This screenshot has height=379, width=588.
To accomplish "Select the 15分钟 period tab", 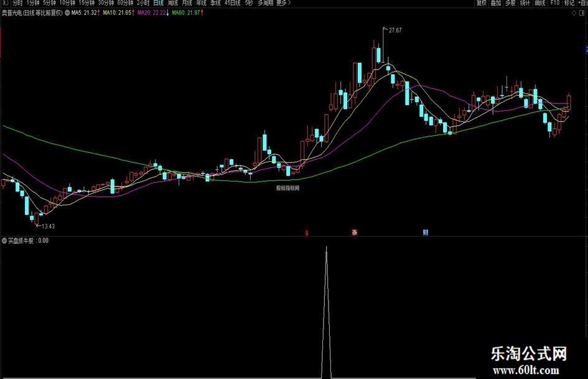I will pos(86,3).
